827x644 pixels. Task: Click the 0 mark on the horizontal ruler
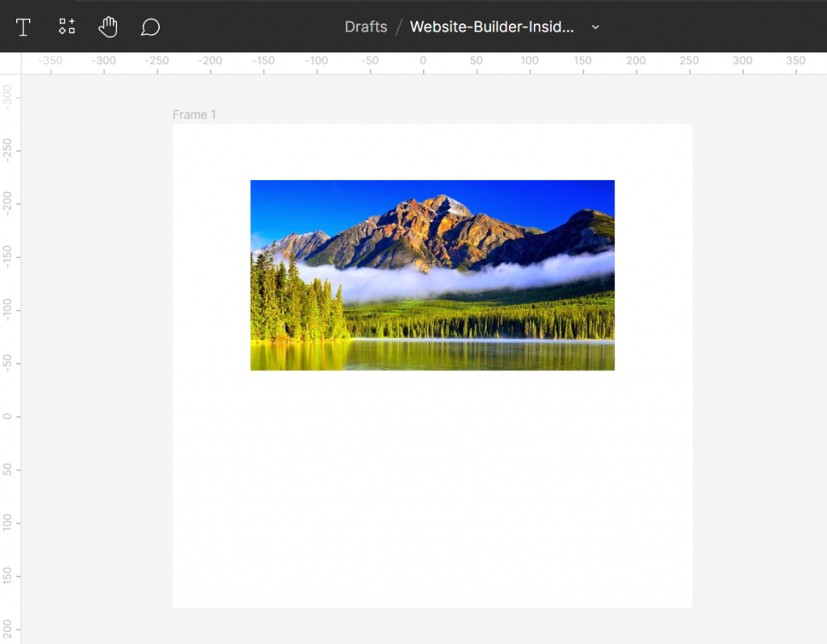click(x=422, y=60)
